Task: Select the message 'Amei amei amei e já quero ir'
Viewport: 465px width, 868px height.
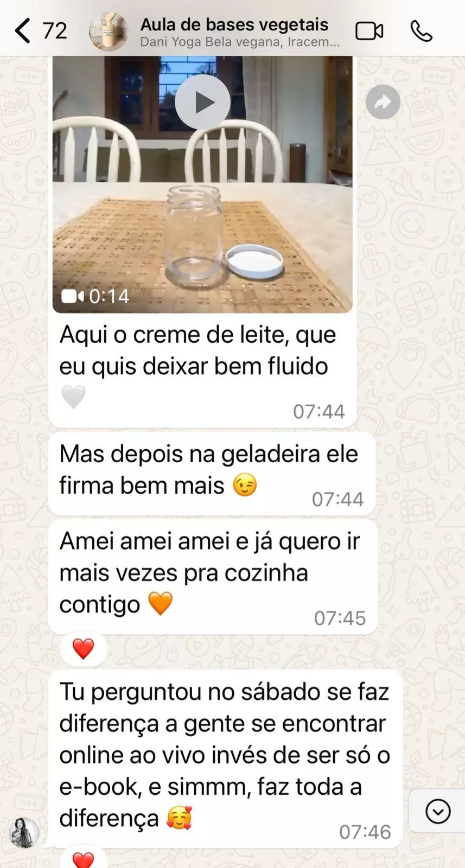Action: tap(213, 577)
